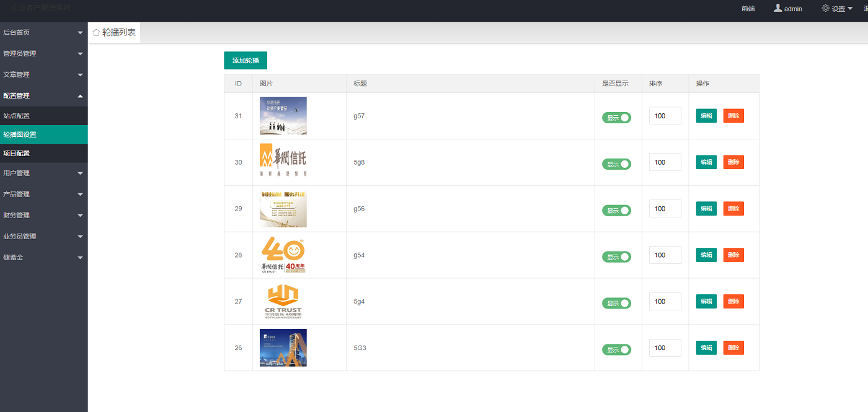The height and width of the screenshot is (412, 868).
Task: Delete carousel item 27 with 删除
Action: (x=733, y=302)
